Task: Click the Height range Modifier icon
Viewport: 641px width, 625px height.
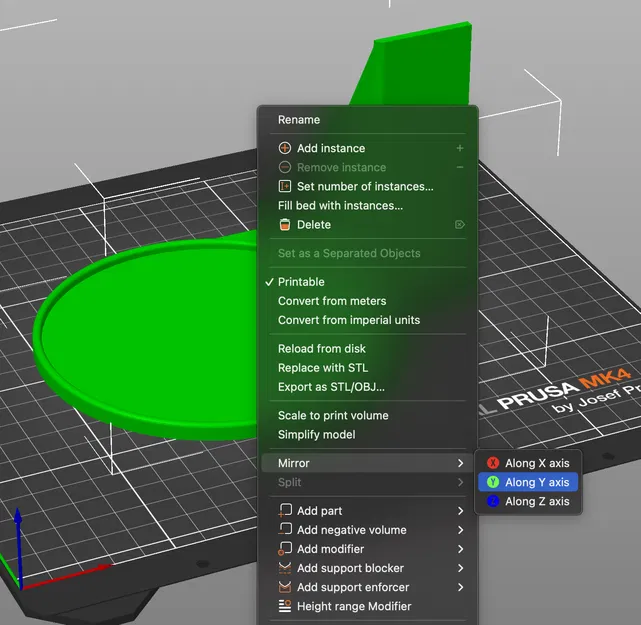Action: (285, 606)
